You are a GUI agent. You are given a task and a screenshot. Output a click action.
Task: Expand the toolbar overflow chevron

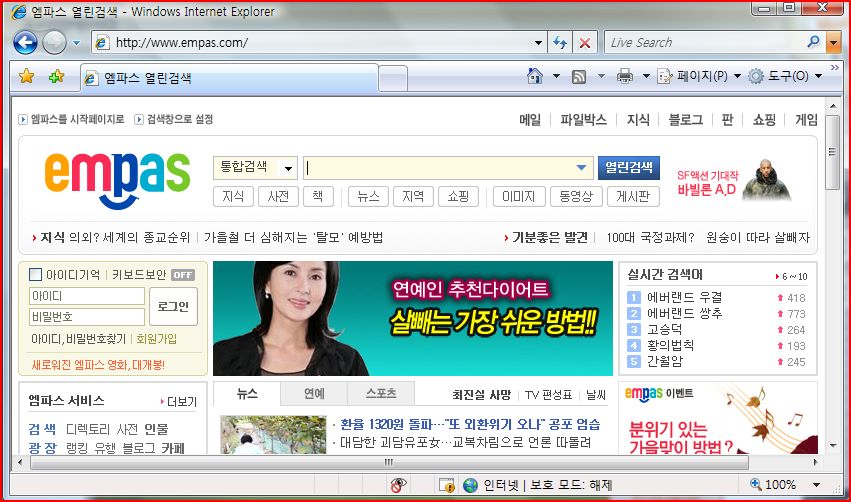835,67
